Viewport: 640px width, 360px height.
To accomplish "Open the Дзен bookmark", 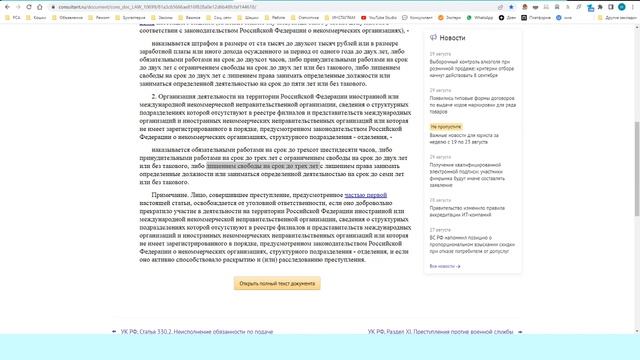I will (x=507, y=18).
